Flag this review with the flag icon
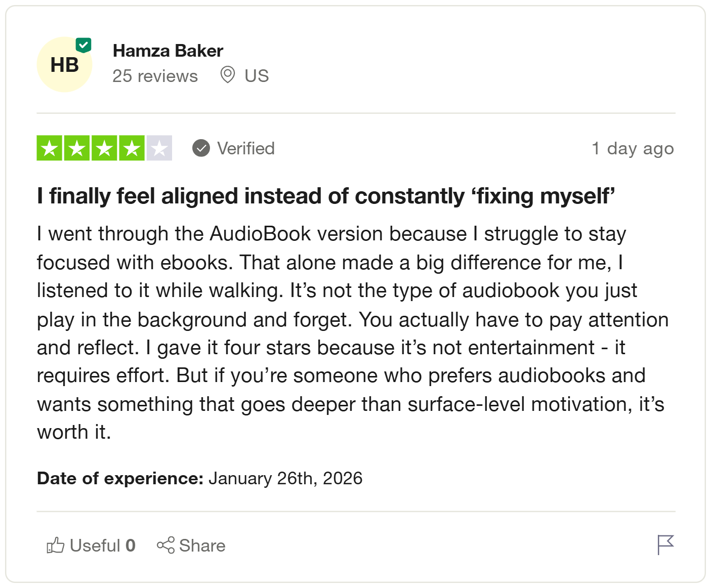This screenshot has height=588, width=711. click(x=665, y=544)
